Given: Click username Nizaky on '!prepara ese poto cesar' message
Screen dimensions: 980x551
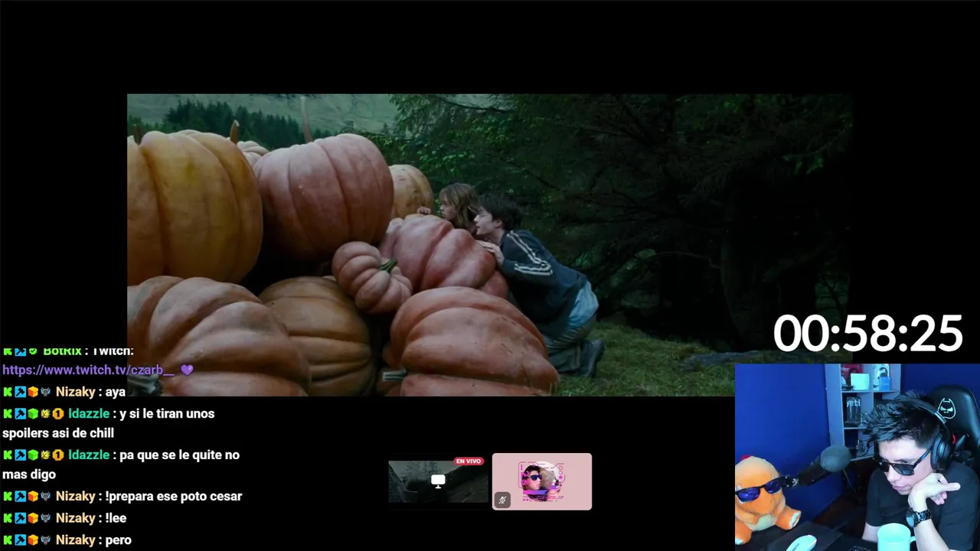Looking at the screenshot, I should [75, 496].
